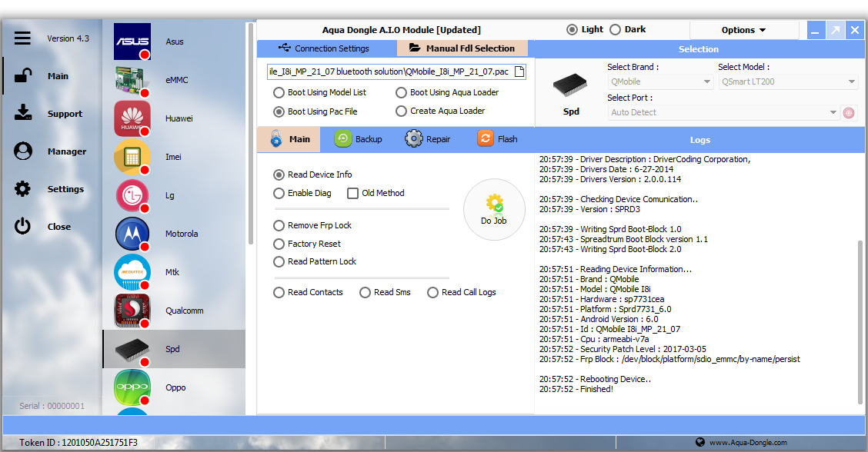Open the www.Aqua-Dongle.com link
The width and height of the screenshot is (868, 452).
[x=748, y=443]
